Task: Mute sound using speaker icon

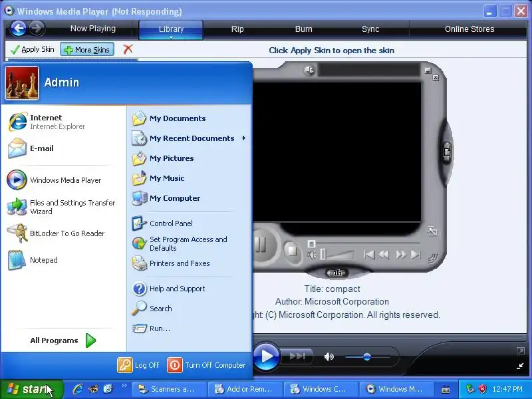Action: pos(329,356)
